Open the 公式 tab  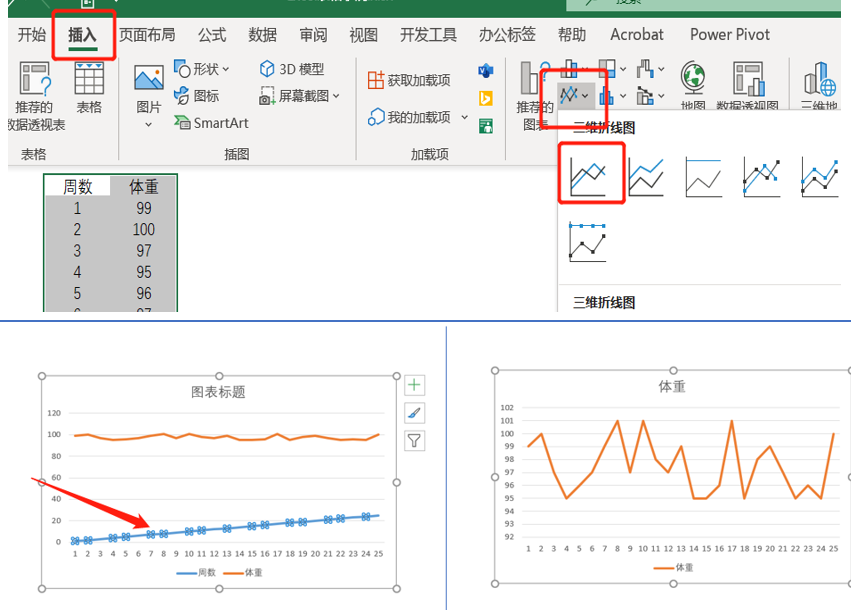tap(212, 35)
